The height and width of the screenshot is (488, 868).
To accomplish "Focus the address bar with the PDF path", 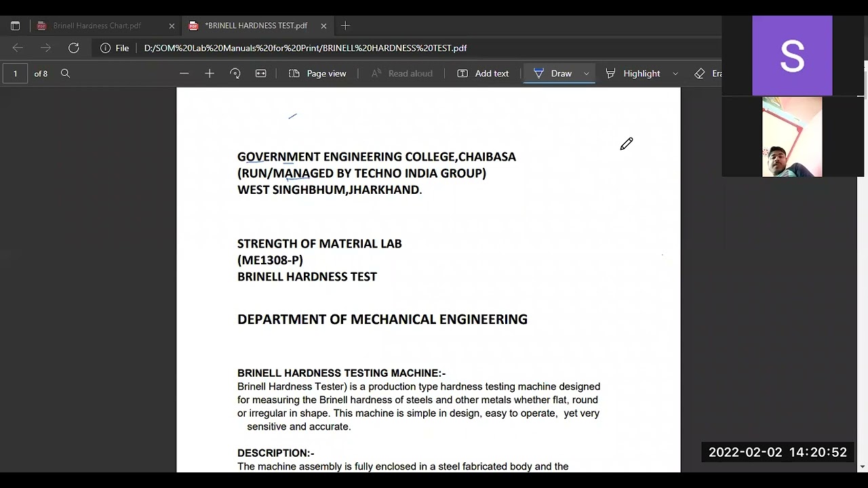I will [305, 48].
